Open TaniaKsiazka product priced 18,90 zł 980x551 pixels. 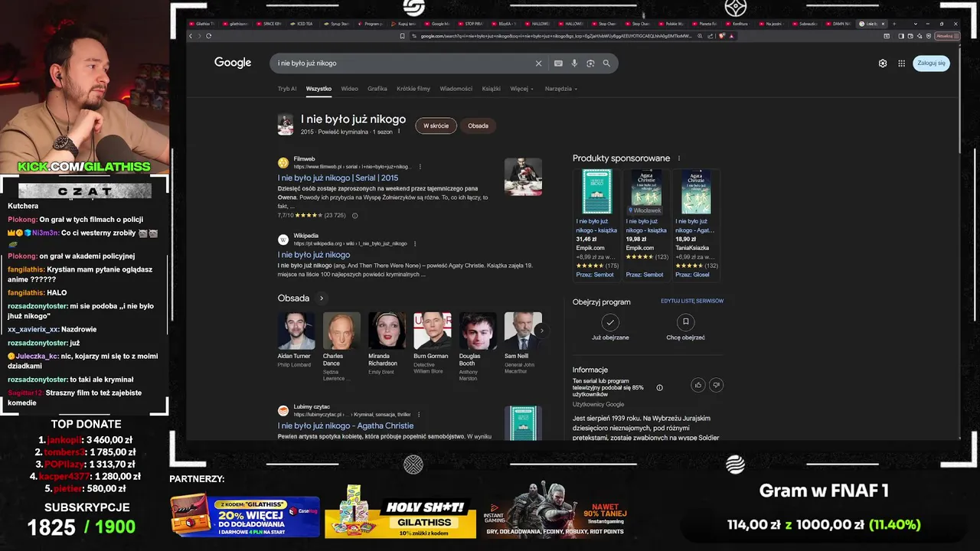point(696,225)
